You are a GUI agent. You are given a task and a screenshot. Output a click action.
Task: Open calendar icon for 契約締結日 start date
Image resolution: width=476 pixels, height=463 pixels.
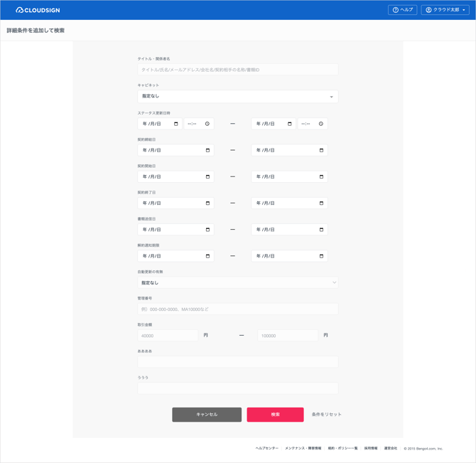pos(207,150)
